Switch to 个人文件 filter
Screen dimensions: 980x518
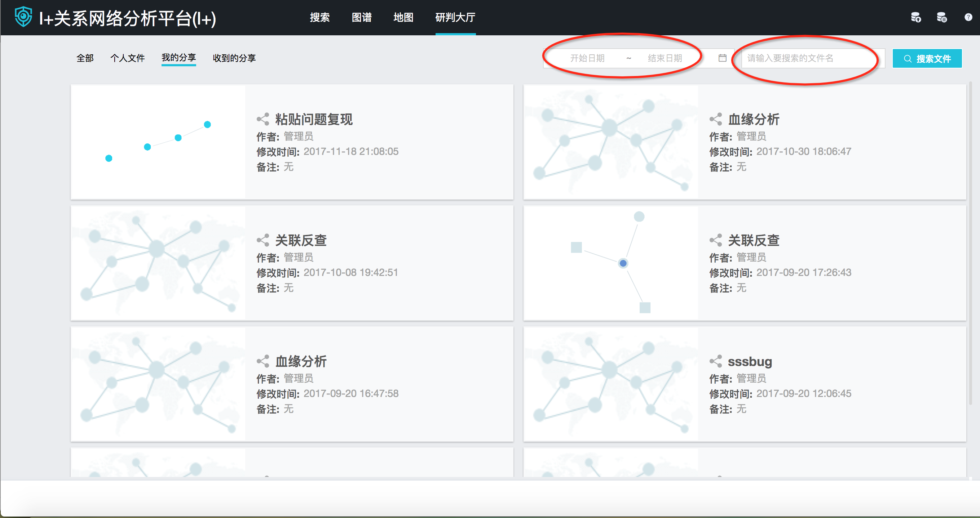pos(127,58)
